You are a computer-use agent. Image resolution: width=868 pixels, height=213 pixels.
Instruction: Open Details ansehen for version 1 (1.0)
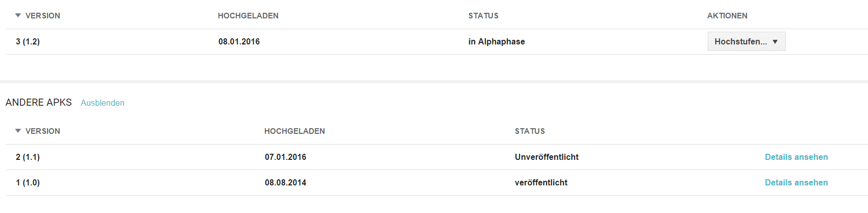point(796,183)
